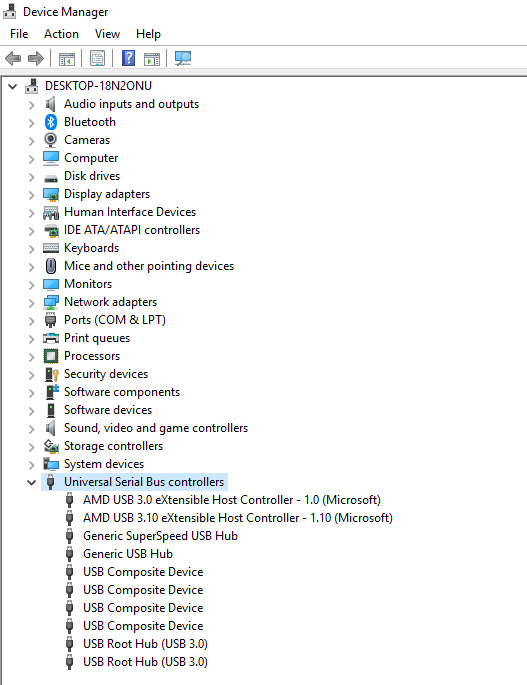This screenshot has width=527, height=685.
Task: Click the Ports (COM & LPT) connector icon
Action: (x=51, y=320)
